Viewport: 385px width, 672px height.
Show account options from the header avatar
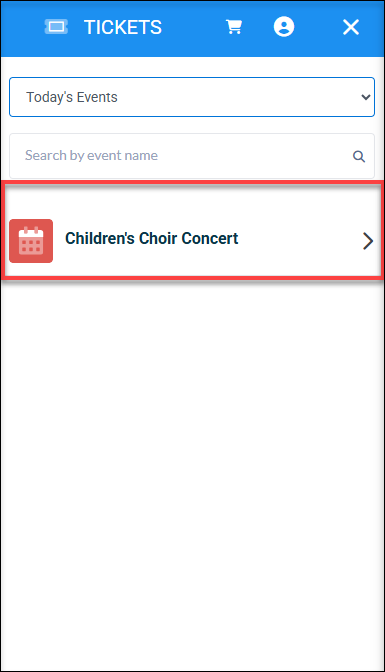[284, 27]
